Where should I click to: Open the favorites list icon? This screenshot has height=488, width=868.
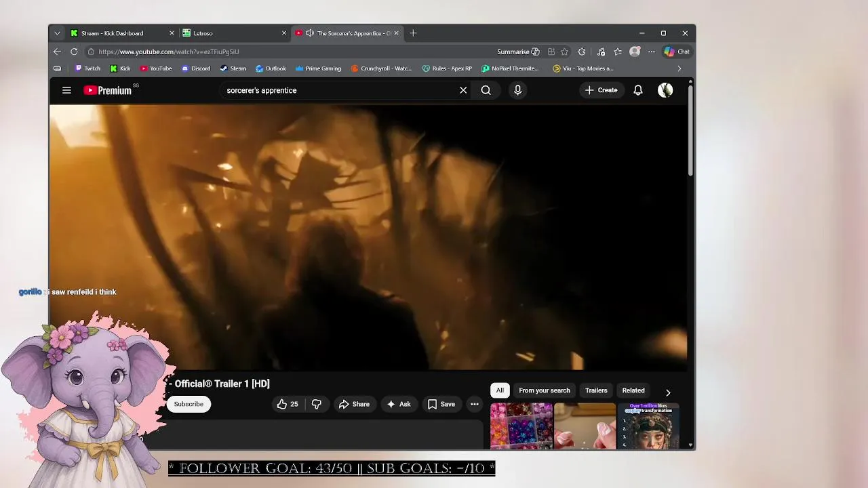(618, 52)
